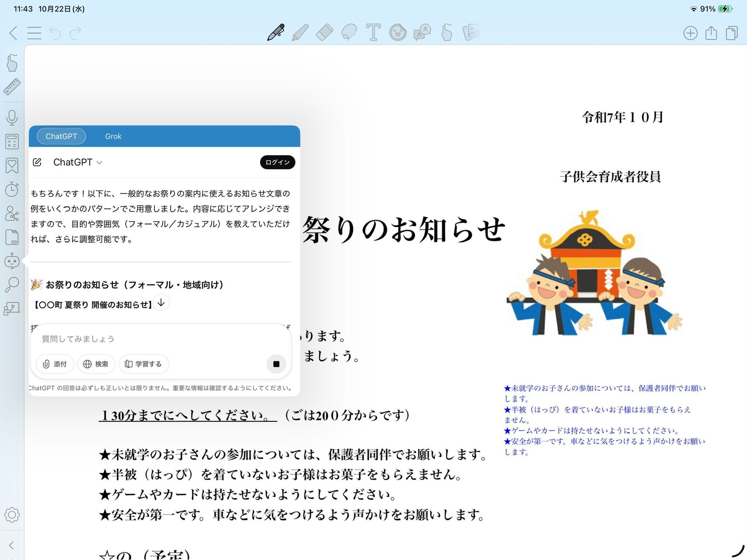Select the Pen tool in top toolbar
Image resolution: width=747 pixels, height=560 pixels.
tap(276, 33)
